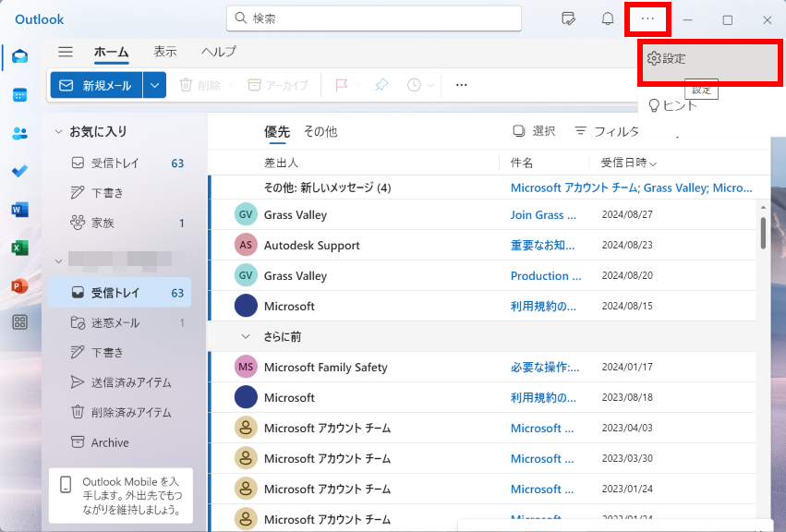786x532 pixels.
Task: Click the 選択 select button
Action: point(534,131)
